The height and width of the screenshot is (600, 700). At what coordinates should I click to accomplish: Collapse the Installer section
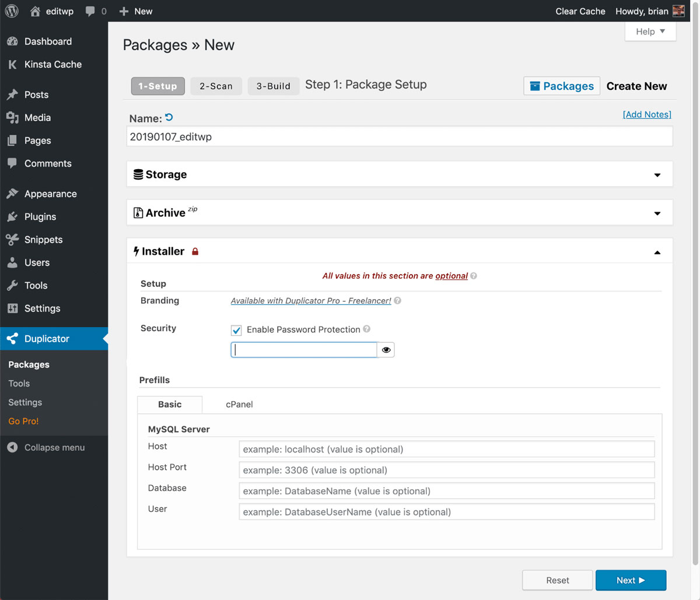pos(657,252)
